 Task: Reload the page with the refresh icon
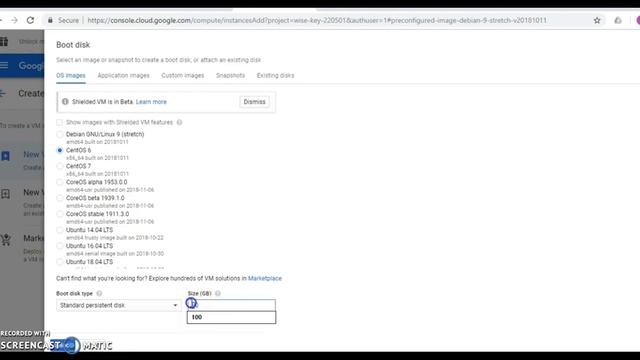pyautogui.click(x=30, y=20)
